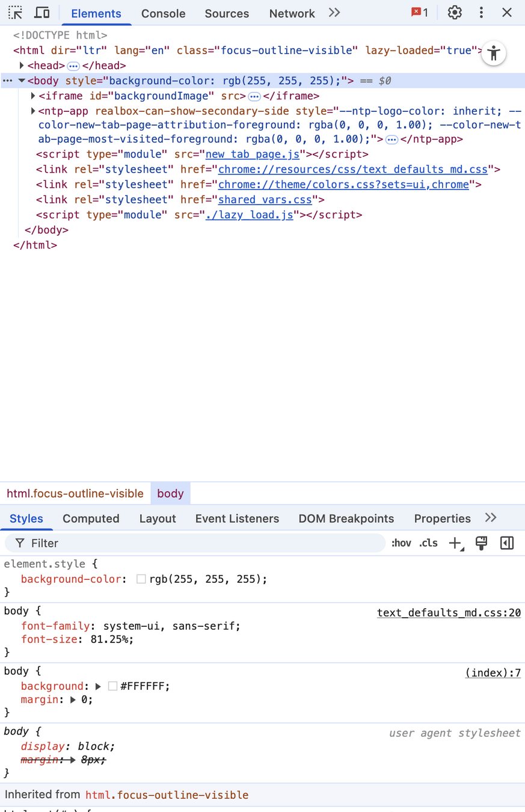This screenshot has height=812, width=525.
Task: Toggle the device toolbar icon
Action: (x=41, y=13)
